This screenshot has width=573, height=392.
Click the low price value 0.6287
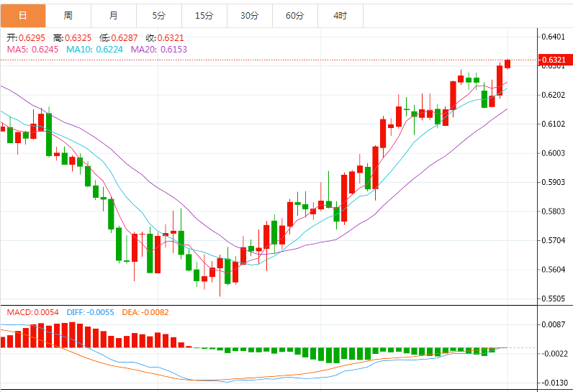pyautogui.click(x=125, y=38)
